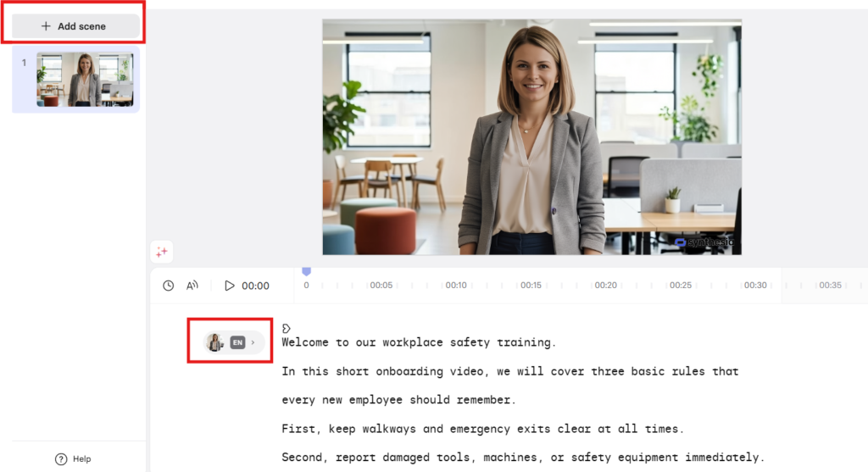
Task: Click the line "every new employee should remember."
Action: point(398,400)
